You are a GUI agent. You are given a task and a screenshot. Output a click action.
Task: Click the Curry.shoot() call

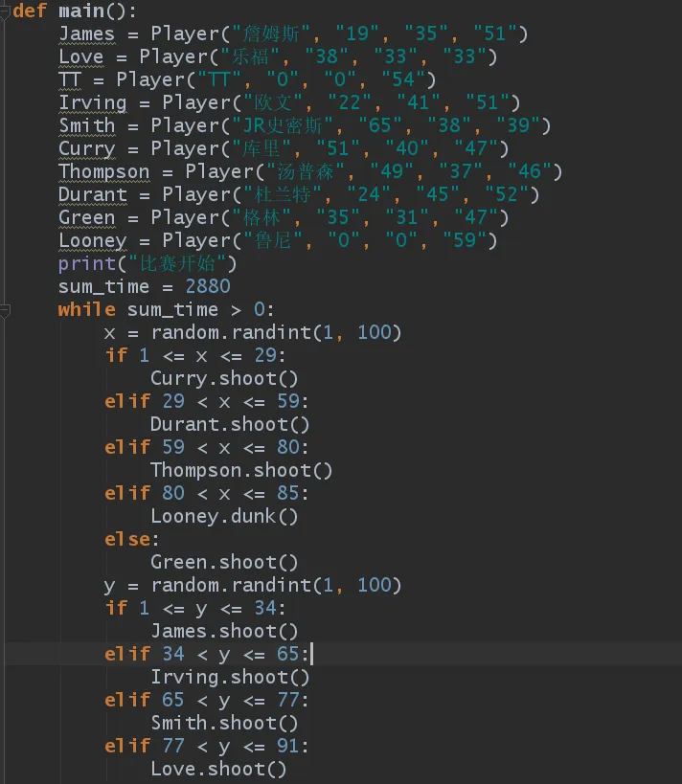(x=224, y=379)
